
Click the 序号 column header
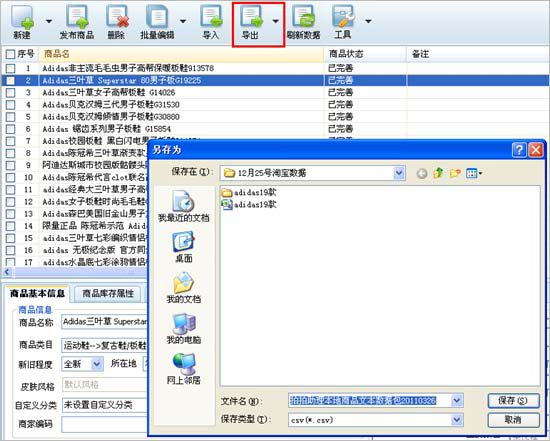[x=26, y=54]
